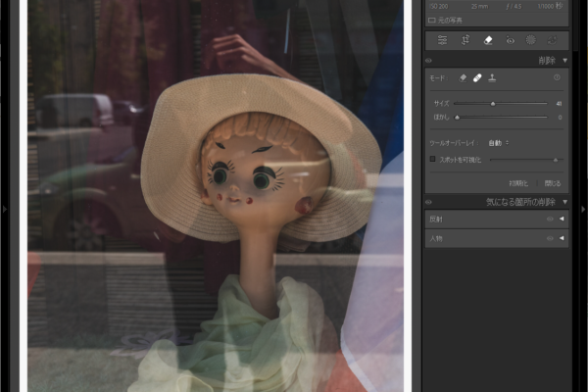This screenshot has height=392, width=588.
Task: Open the info icon in Remove panel
Action: [x=557, y=77]
